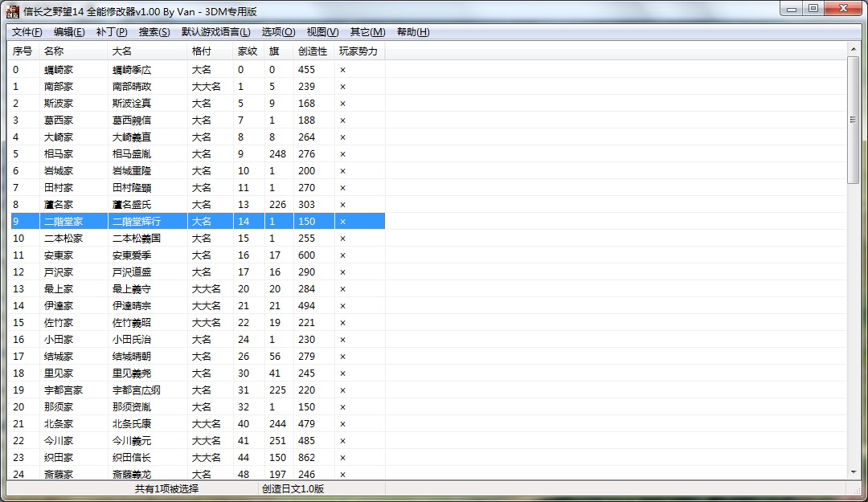Click flag value 248 in 相马家 row

point(277,154)
